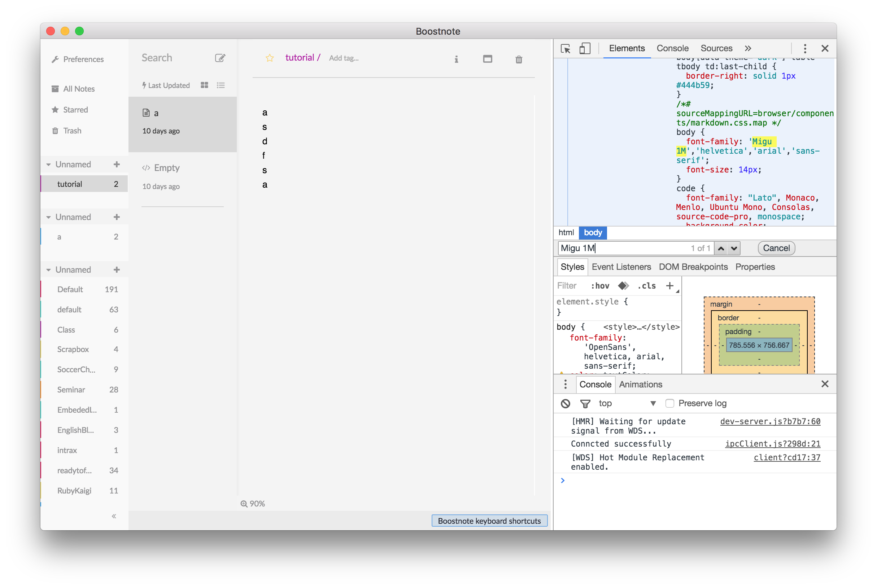Clear console log icon

[565, 404]
